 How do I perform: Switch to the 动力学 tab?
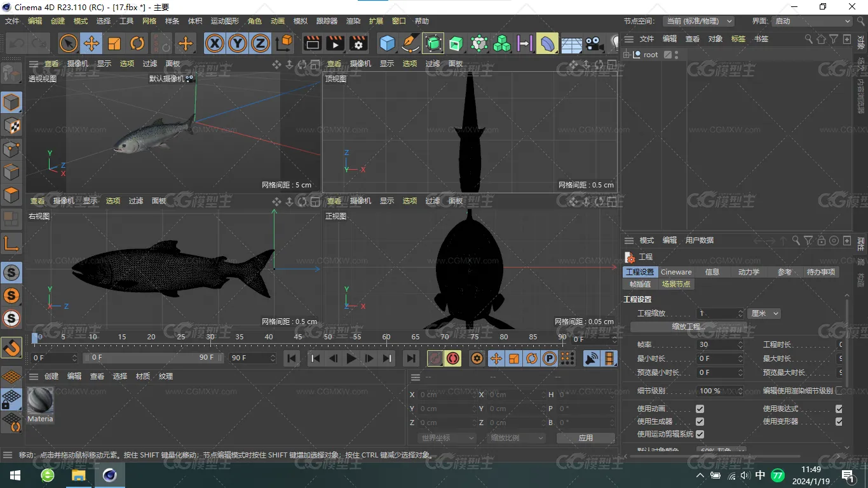749,272
